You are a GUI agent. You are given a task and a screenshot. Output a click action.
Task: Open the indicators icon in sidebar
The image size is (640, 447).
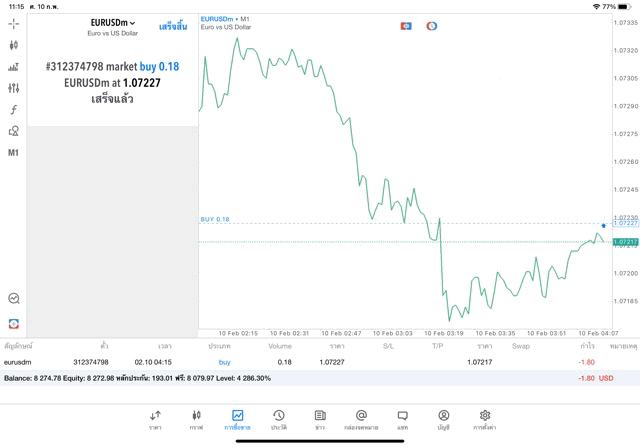click(x=13, y=67)
